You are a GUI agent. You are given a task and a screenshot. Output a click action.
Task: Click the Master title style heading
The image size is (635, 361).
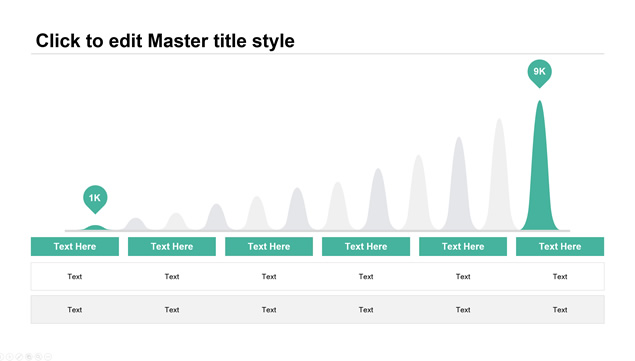165,41
